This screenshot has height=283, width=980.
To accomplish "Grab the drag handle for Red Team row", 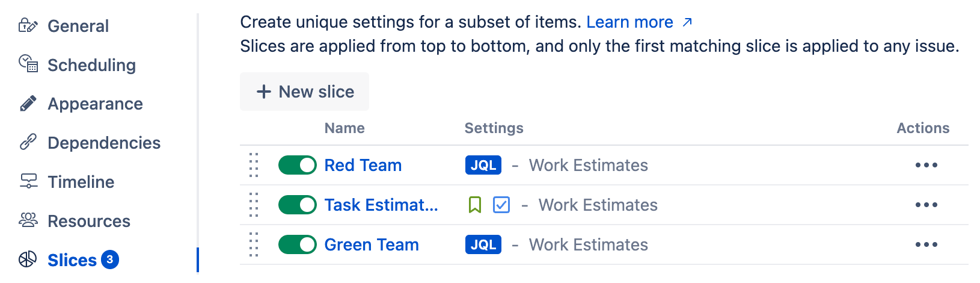I will (x=254, y=165).
